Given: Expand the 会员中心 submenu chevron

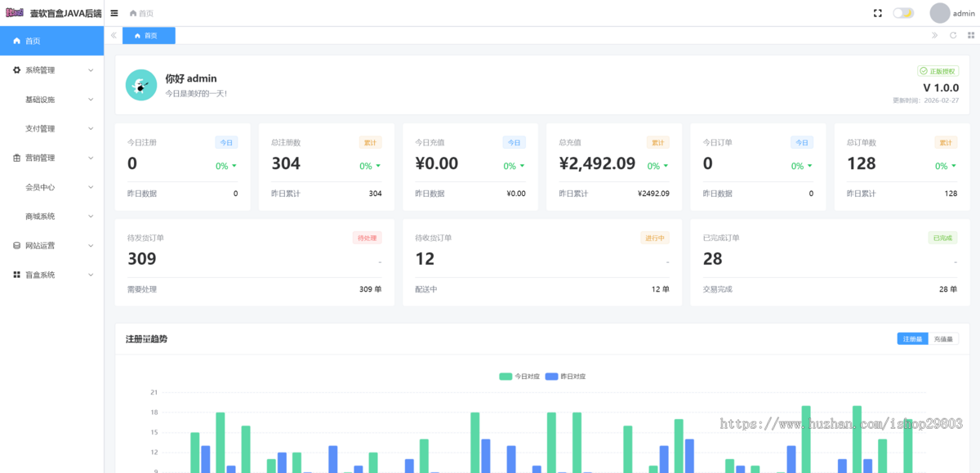Looking at the screenshot, I should (91, 187).
